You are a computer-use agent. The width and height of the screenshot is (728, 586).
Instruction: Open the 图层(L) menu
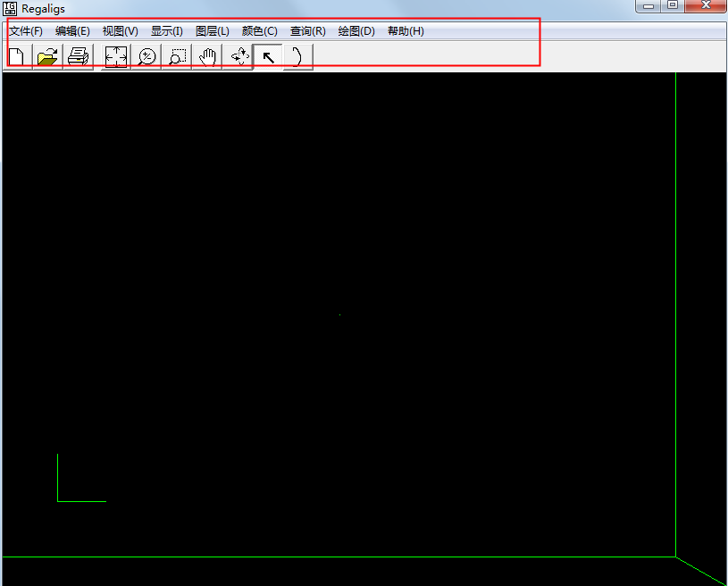click(x=213, y=31)
